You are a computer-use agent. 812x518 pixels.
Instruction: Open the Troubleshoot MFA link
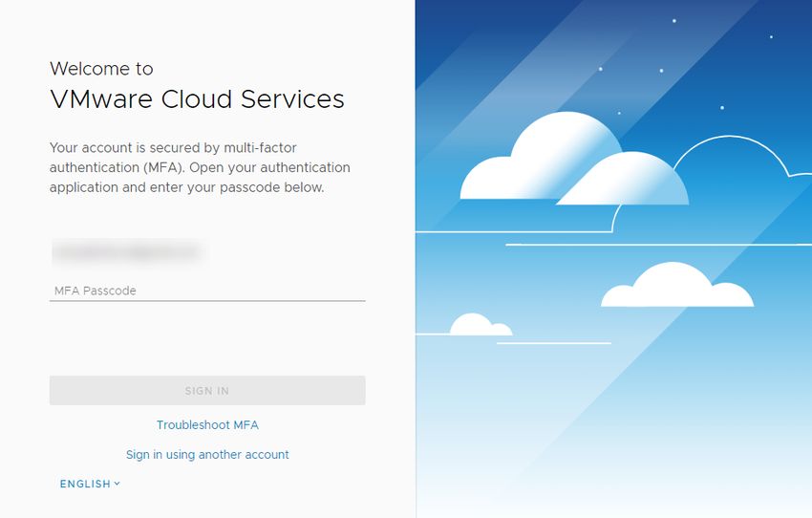[207, 424]
